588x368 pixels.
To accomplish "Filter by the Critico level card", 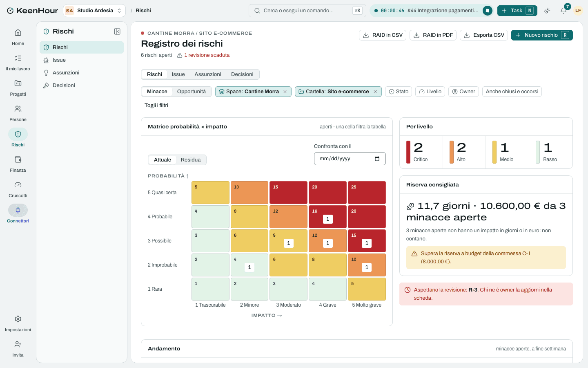I will pyautogui.click(x=421, y=152).
